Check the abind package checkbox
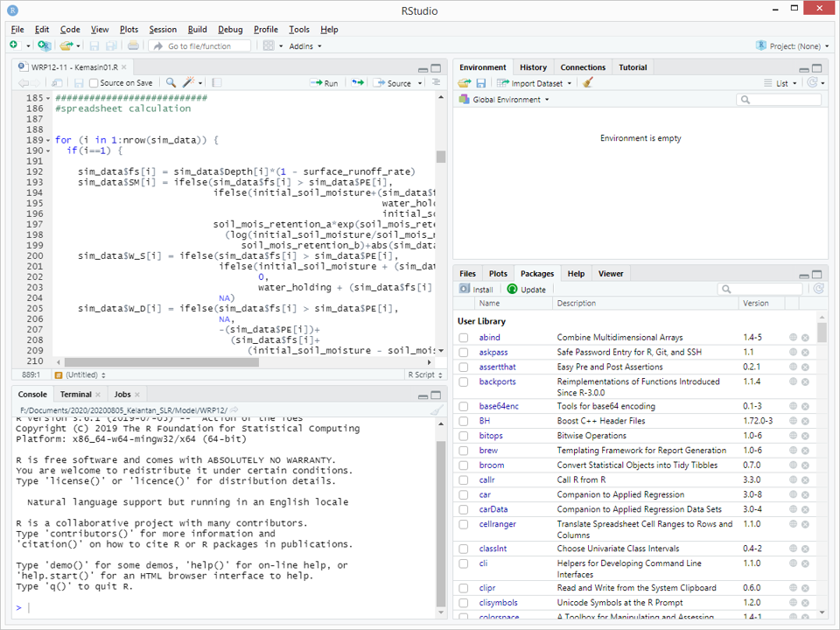The height and width of the screenshot is (630, 840). (x=464, y=338)
